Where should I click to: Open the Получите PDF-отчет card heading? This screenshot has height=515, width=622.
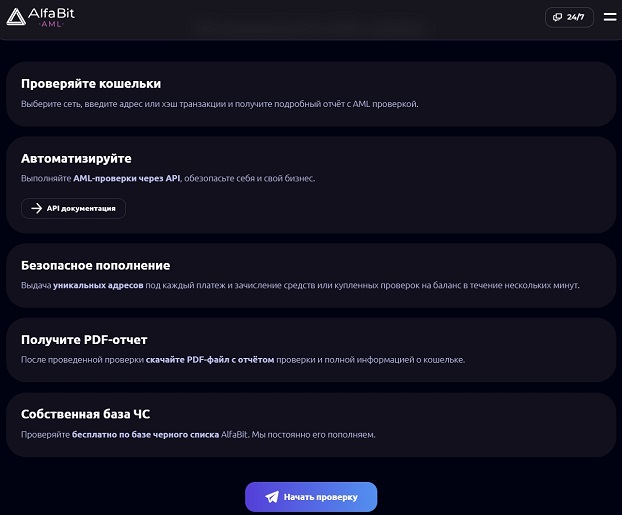pyautogui.click(x=84, y=340)
